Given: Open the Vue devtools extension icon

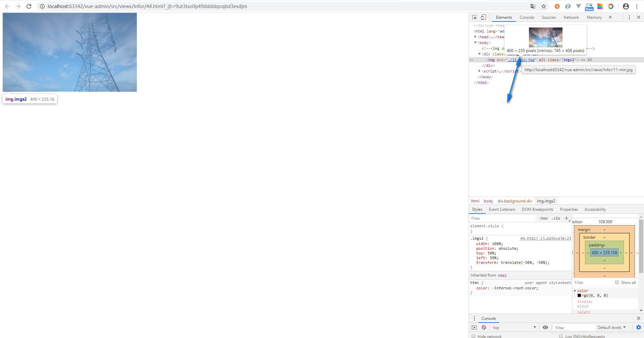Looking at the screenshot, I should pyautogui.click(x=579, y=6).
